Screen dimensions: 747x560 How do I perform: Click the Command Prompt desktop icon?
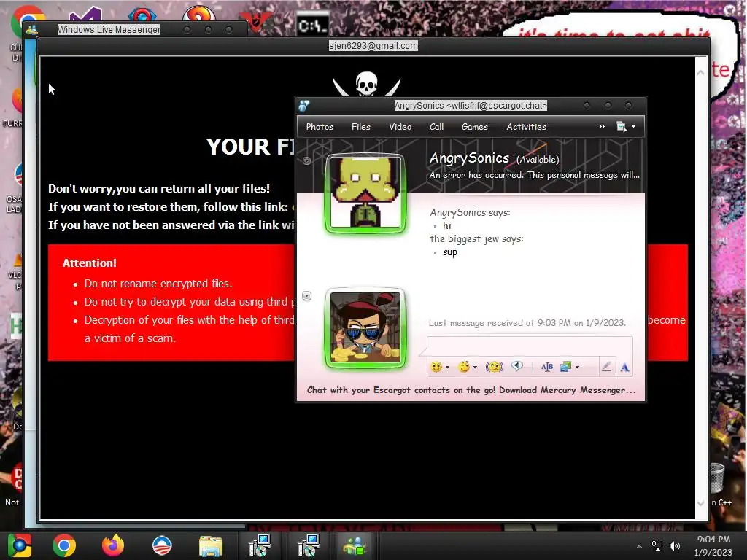(312, 25)
